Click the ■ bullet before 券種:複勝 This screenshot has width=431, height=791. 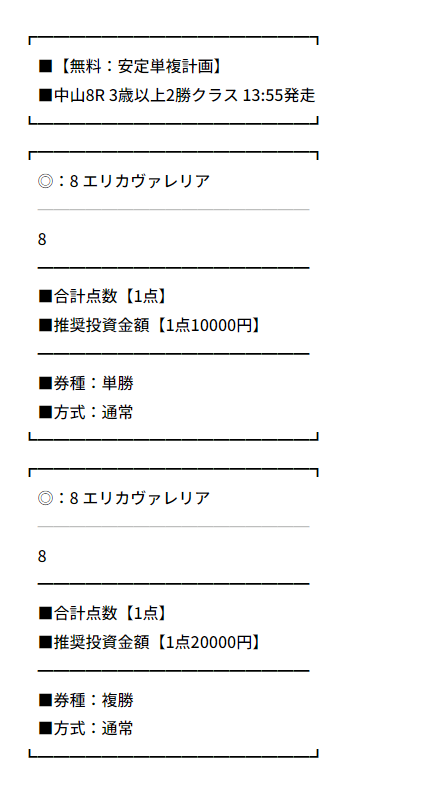point(45,700)
